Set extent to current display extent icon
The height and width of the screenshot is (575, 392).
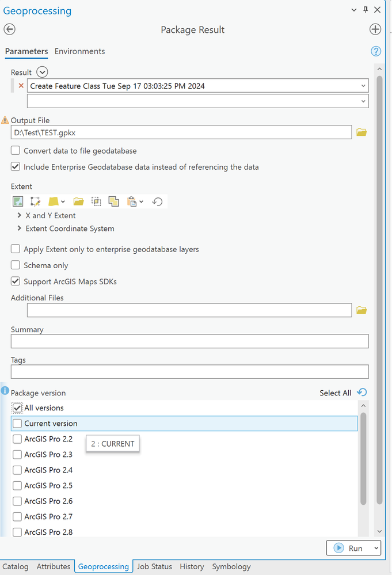pos(18,201)
